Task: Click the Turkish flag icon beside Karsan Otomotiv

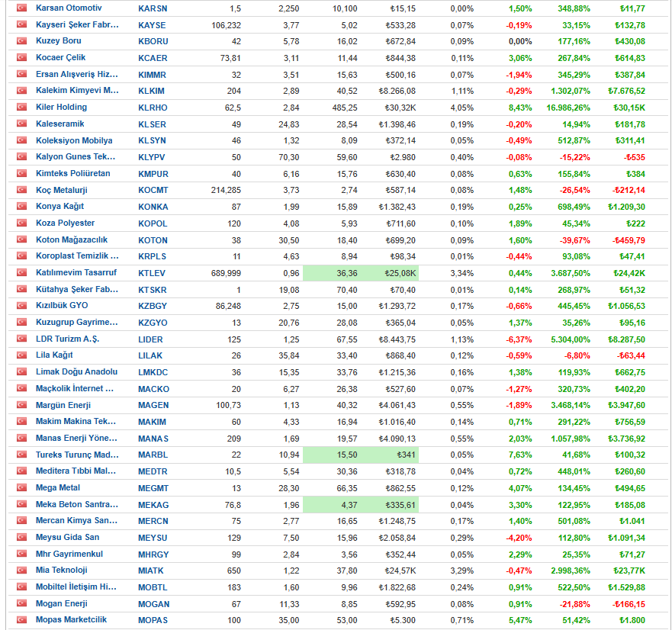Action: coord(21,8)
